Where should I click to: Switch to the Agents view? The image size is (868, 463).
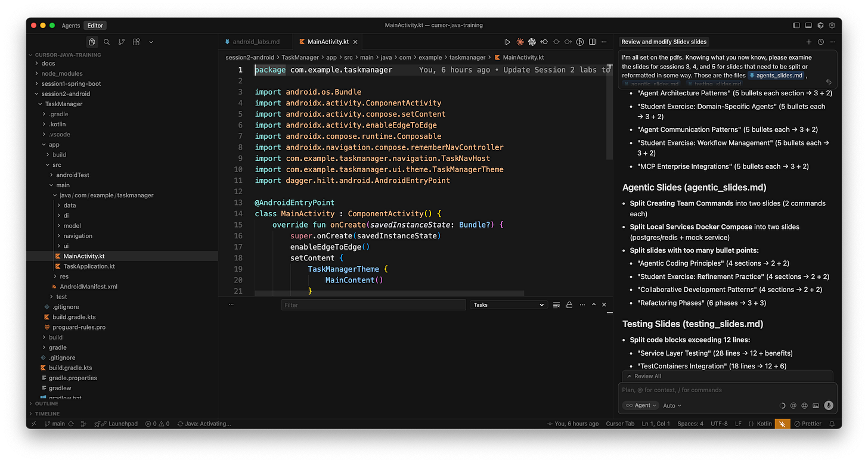[x=71, y=26]
